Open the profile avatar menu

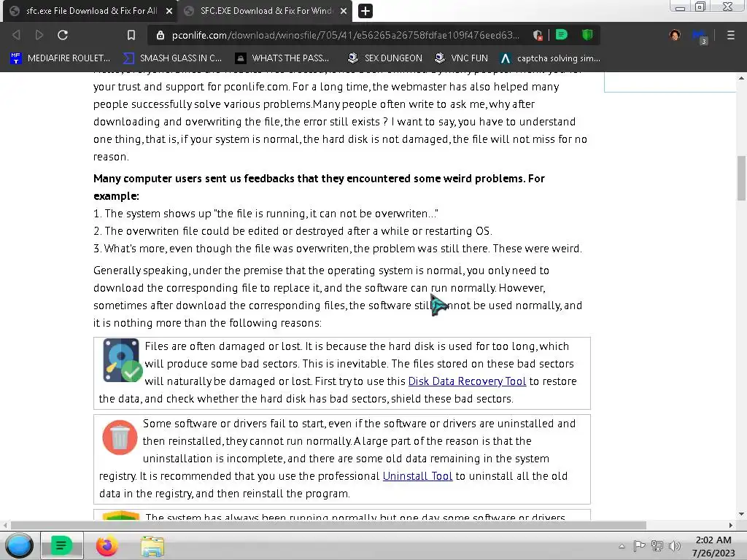click(x=675, y=35)
